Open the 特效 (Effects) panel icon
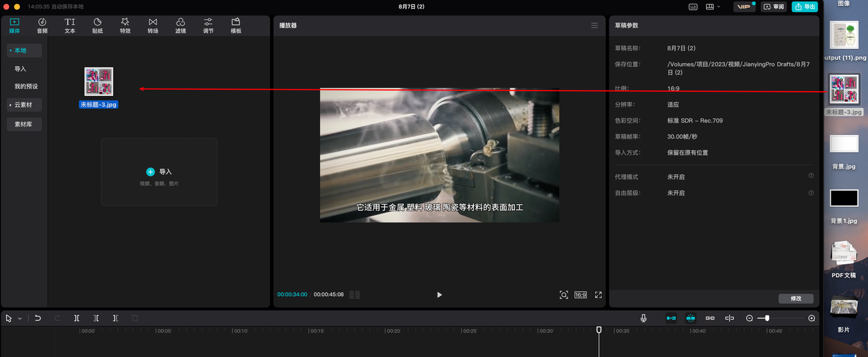The image size is (868, 357). pyautogui.click(x=125, y=25)
